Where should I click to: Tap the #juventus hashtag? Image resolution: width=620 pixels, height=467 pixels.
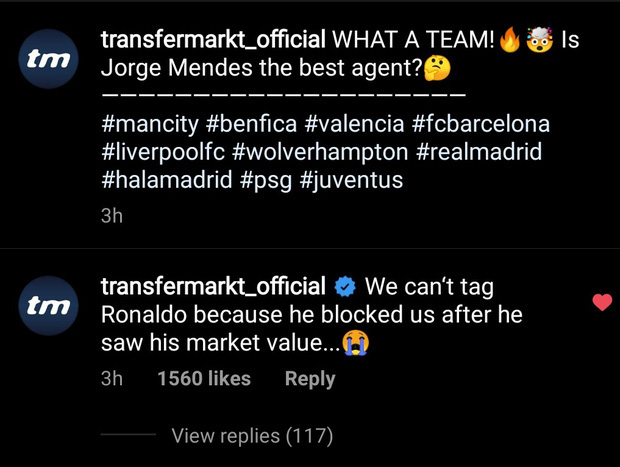351,181
